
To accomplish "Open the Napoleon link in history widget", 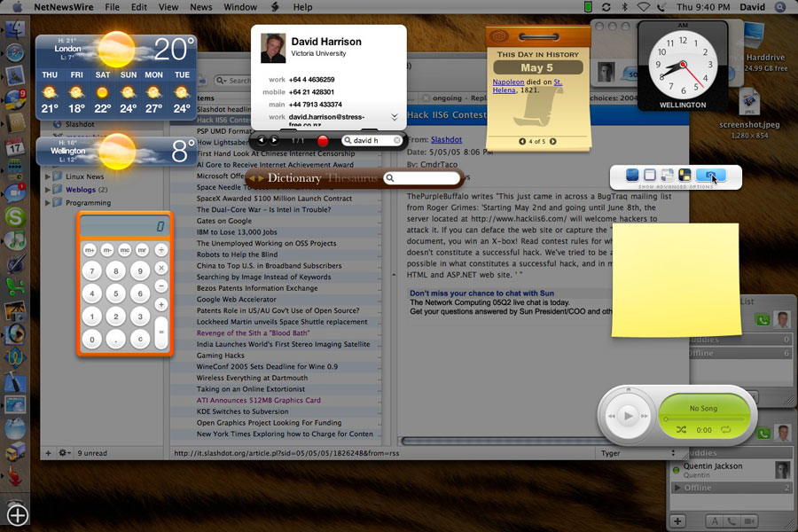I will (x=508, y=82).
